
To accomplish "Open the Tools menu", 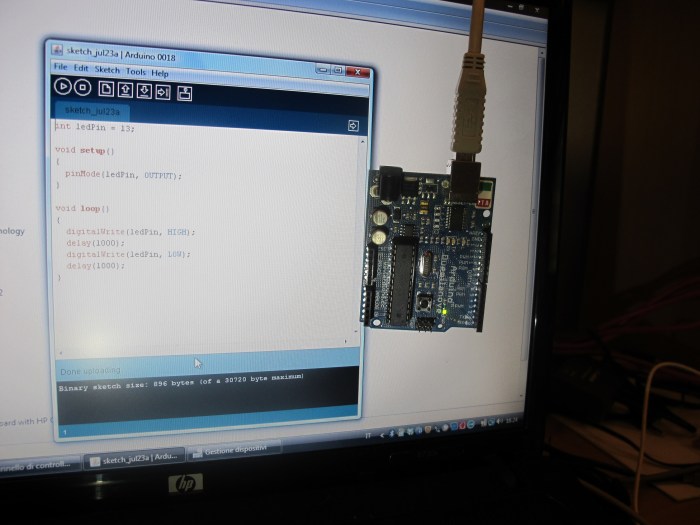I will tap(136, 72).
